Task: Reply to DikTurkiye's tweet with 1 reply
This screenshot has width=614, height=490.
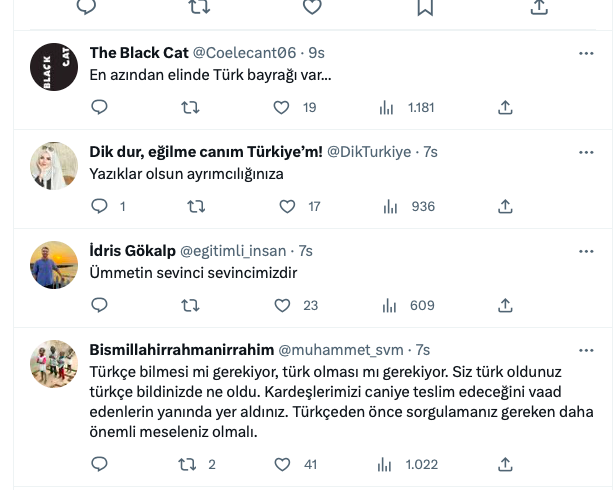Action: [x=108, y=206]
